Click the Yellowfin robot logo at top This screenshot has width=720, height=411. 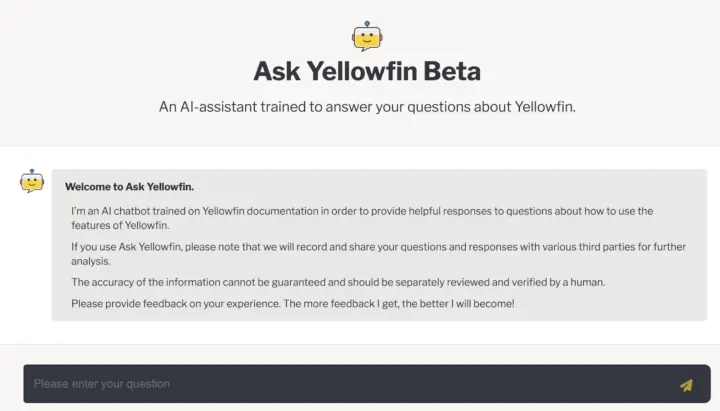tap(367, 37)
